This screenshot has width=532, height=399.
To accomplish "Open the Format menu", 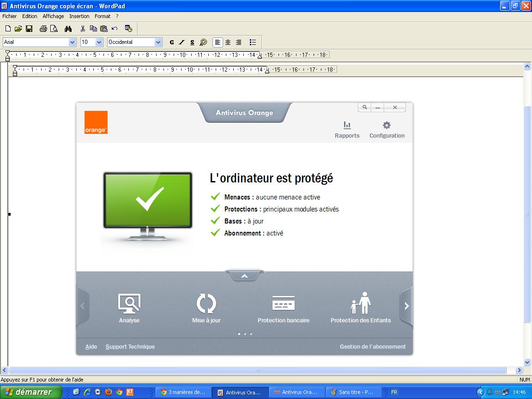I will pos(103,16).
